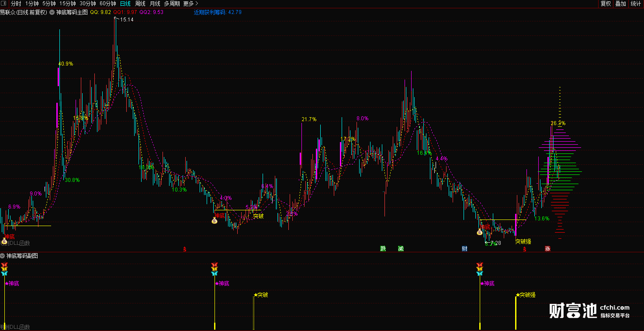Click the leftmost butterfly icon stack
Screen dimensions: 644x331
pyautogui.click(x=4, y=269)
